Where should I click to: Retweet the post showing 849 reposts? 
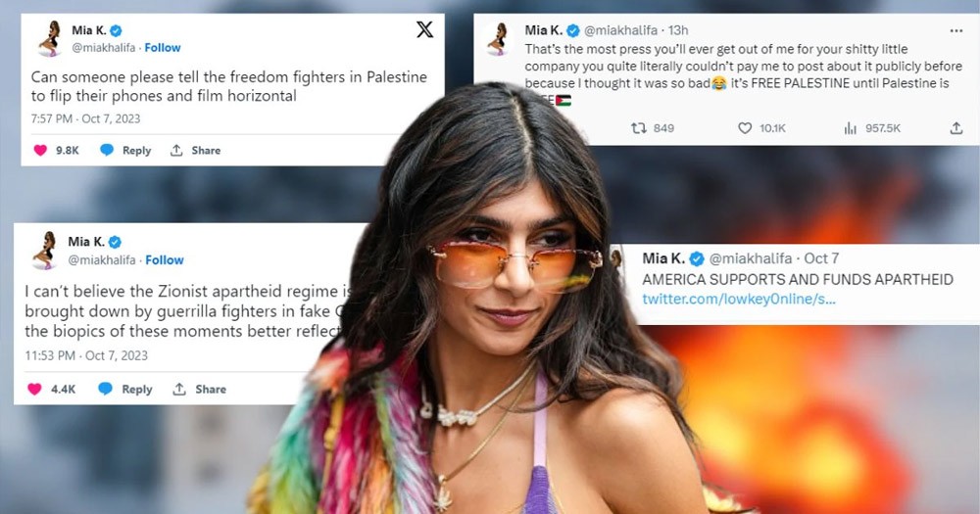(638, 128)
